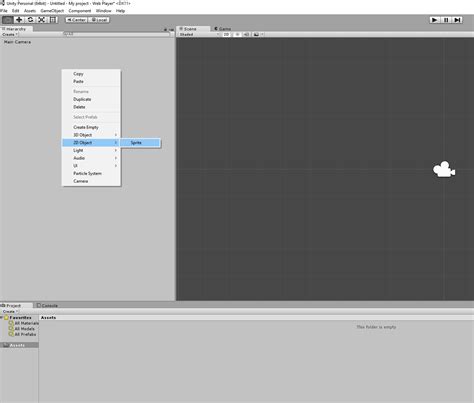
Task: Click the Pause button
Action: (446, 20)
